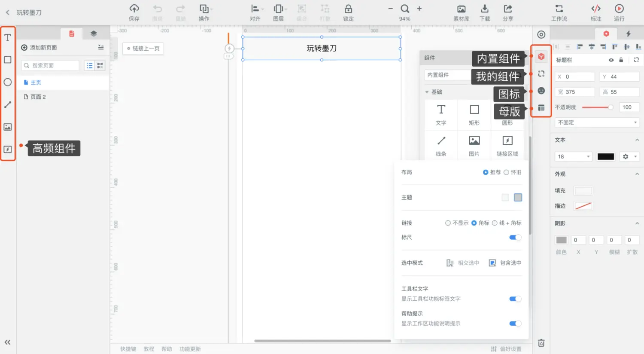The image size is (644, 354).
Task: Switch to page 页面 2 in page list
Action: [x=39, y=97]
